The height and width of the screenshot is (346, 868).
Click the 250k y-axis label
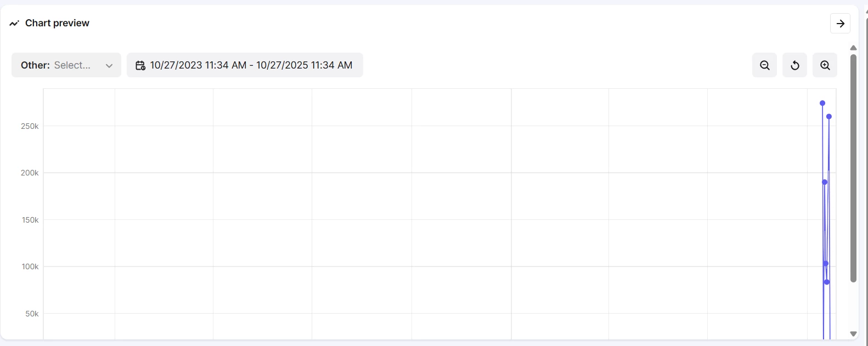pyautogui.click(x=30, y=126)
